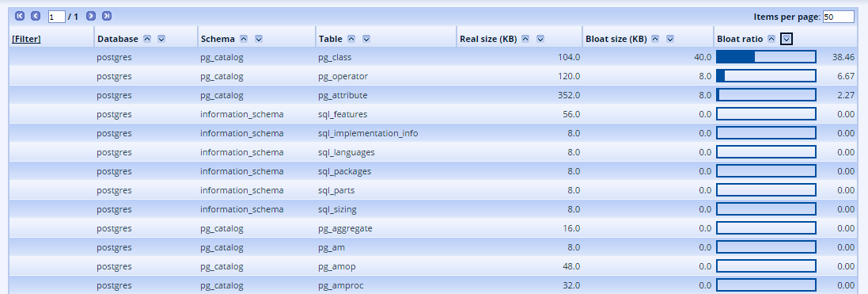
Task: Sort Database column ascending
Action: click(147, 39)
